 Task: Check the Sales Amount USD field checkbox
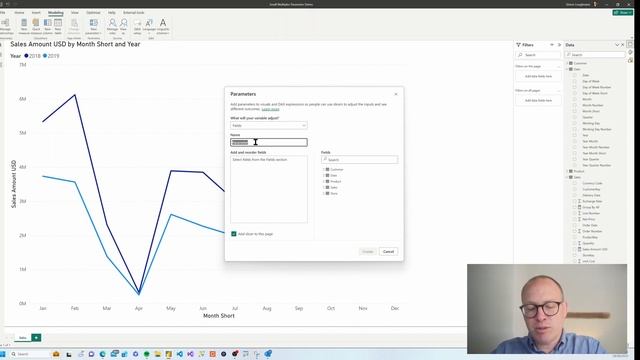coord(575,249)
